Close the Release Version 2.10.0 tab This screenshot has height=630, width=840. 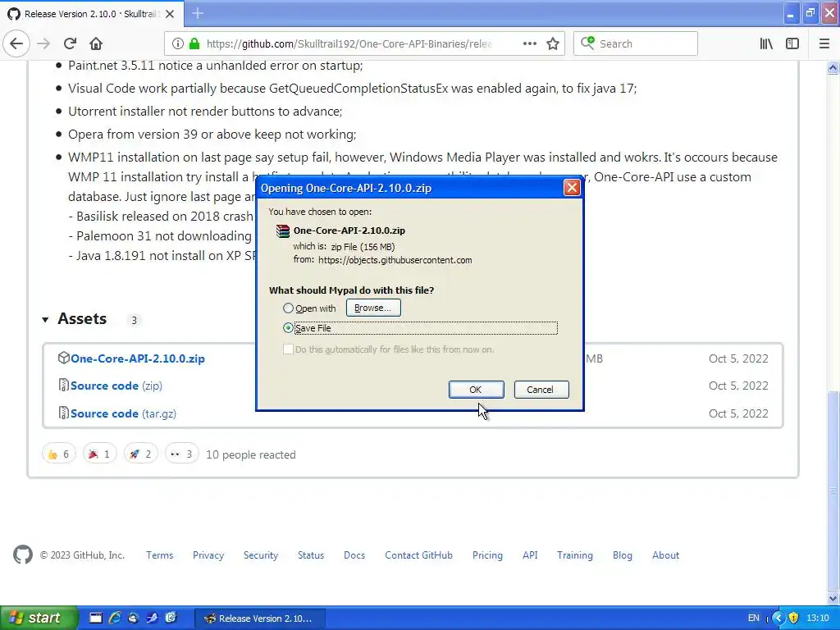point(170,14)
